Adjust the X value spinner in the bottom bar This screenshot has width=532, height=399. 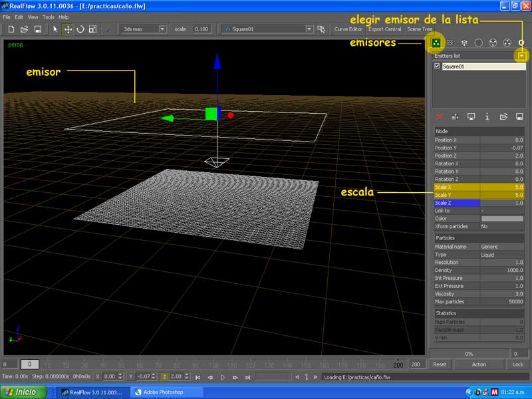pyautogui.click(x=120, y=376)
